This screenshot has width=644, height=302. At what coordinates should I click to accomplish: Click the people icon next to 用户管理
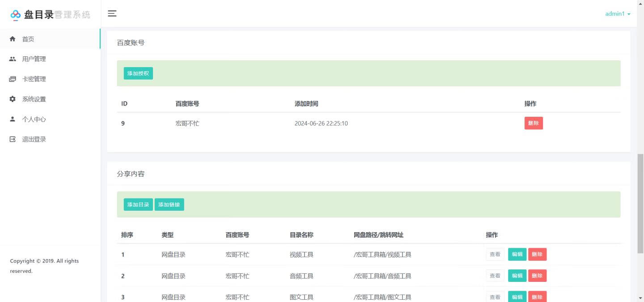13,59
